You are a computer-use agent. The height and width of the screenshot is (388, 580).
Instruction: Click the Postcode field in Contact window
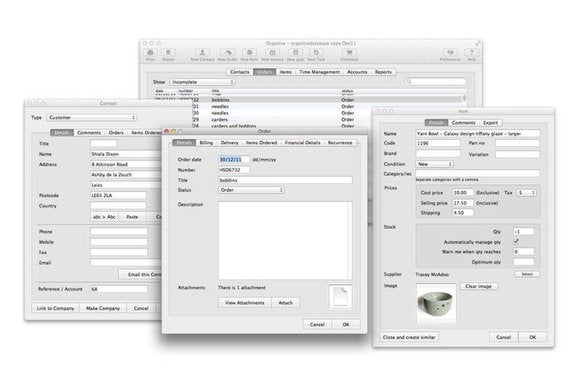(x=118, y=195)
